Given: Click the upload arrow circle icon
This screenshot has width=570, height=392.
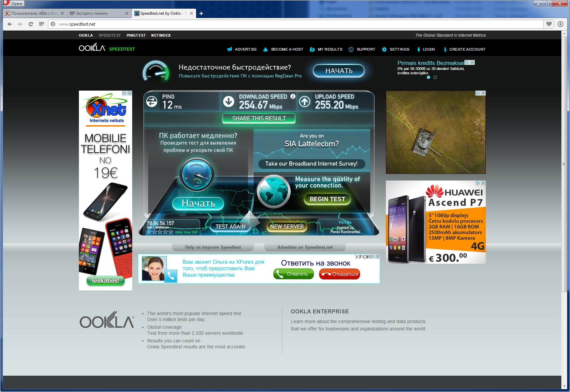Looking at the screenshot, I should click(305, 101).
